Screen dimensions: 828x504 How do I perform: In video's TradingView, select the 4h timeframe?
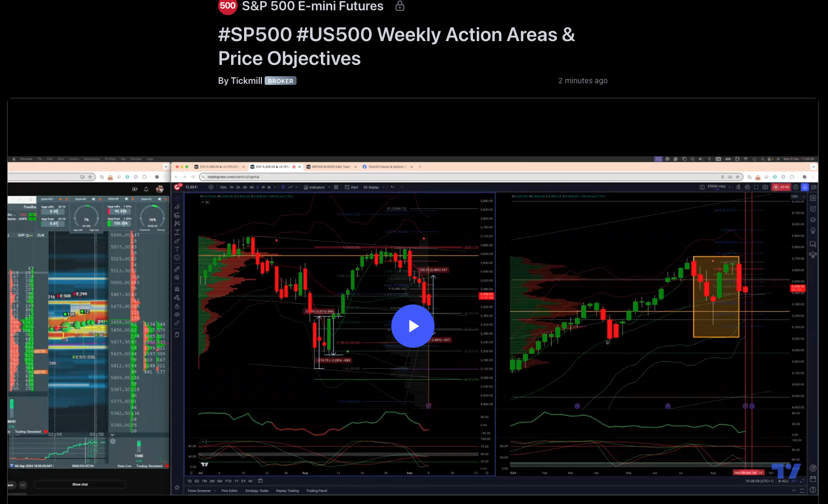tap(252, 187)
